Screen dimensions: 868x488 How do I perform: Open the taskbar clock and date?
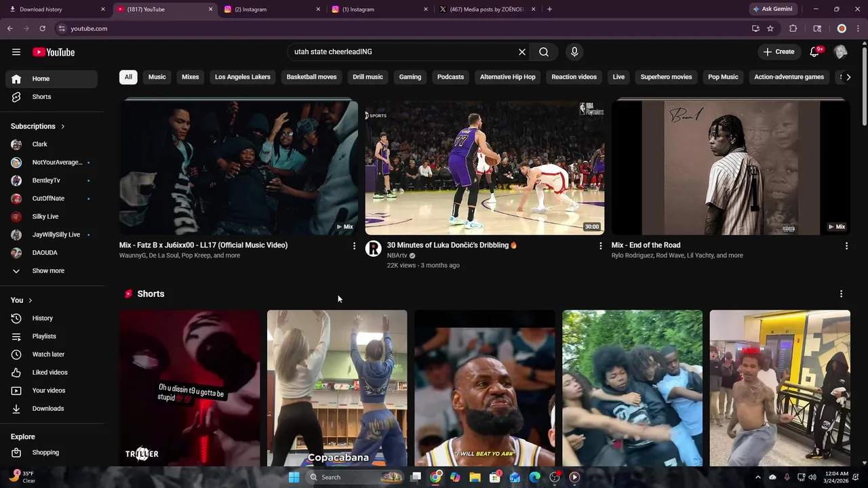(837, 477)
